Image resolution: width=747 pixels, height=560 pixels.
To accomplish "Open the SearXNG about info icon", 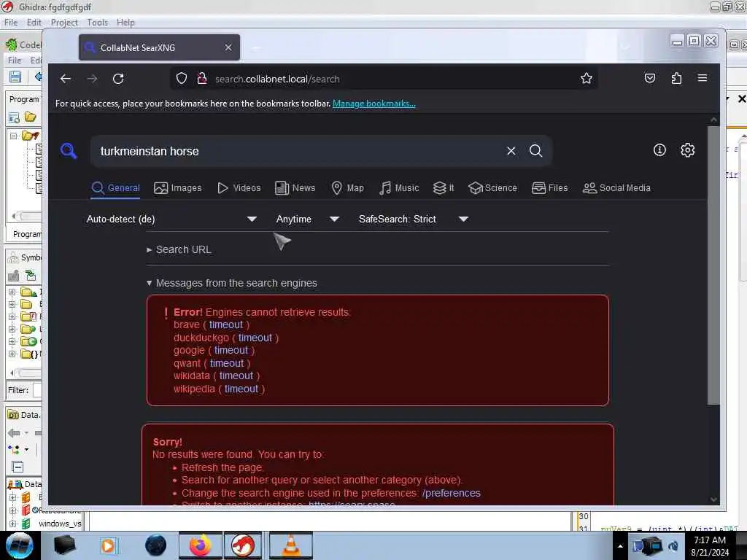I will pyautogui.click(x=659, y=150).
